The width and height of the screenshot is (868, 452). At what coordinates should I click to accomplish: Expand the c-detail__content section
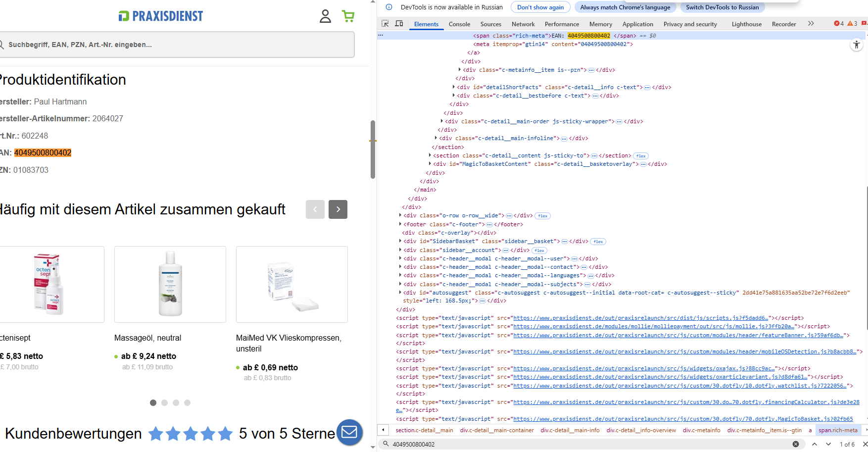[430, 155]
